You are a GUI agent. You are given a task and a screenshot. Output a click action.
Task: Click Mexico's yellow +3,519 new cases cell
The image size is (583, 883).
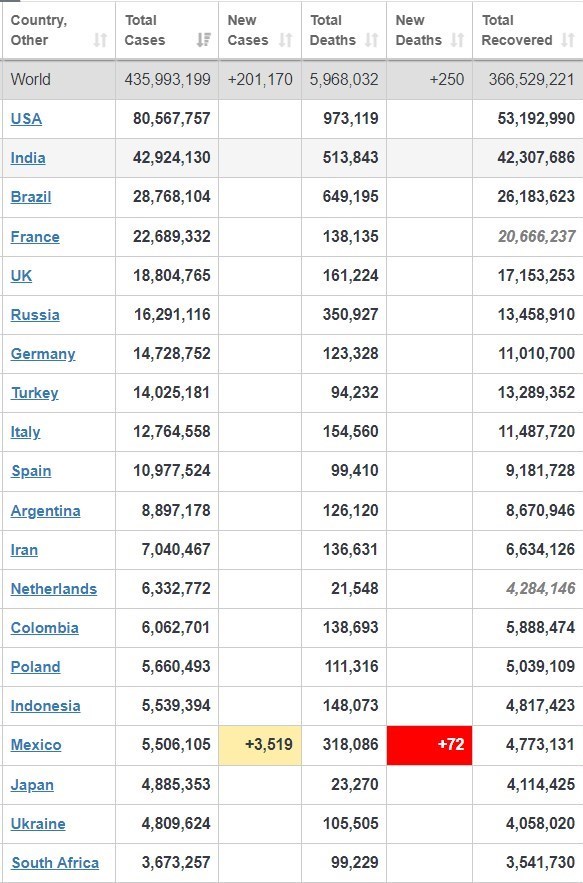tap(260, 744)
